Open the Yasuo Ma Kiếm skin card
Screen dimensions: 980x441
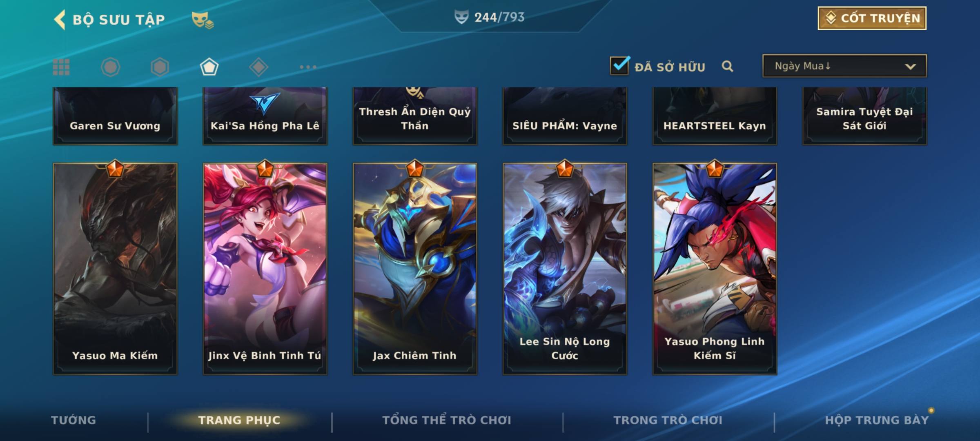pyautogui.click(x=115, y=269)
